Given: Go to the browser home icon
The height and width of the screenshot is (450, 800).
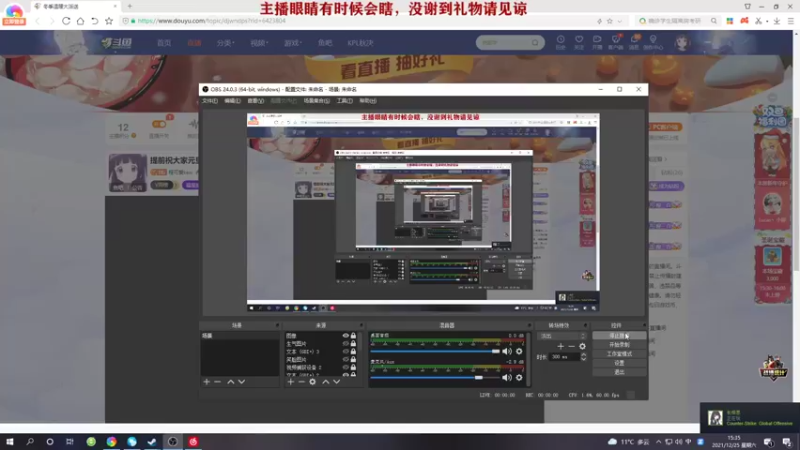Looking at the screenshot, I should coord(80,21).
